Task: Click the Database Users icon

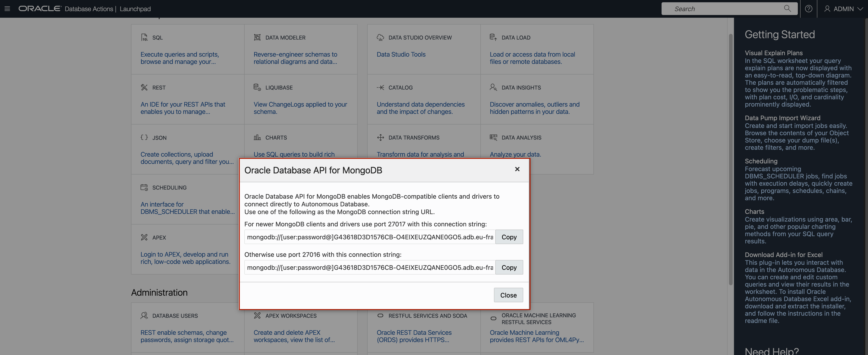Action: point(144,315)
